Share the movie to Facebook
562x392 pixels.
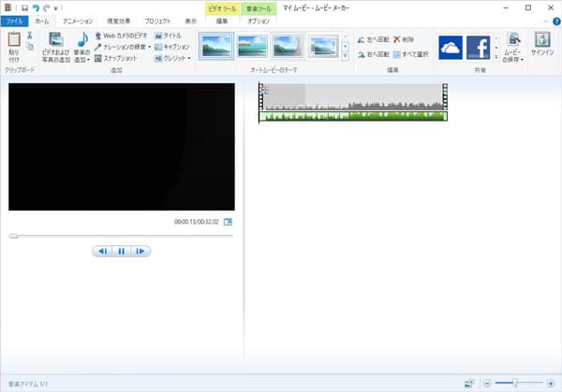click(x=479, y=48)
